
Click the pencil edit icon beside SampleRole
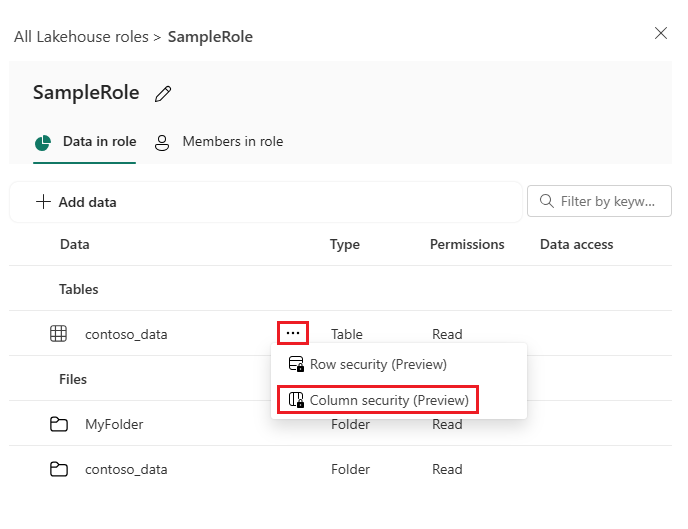pos(163,94)
